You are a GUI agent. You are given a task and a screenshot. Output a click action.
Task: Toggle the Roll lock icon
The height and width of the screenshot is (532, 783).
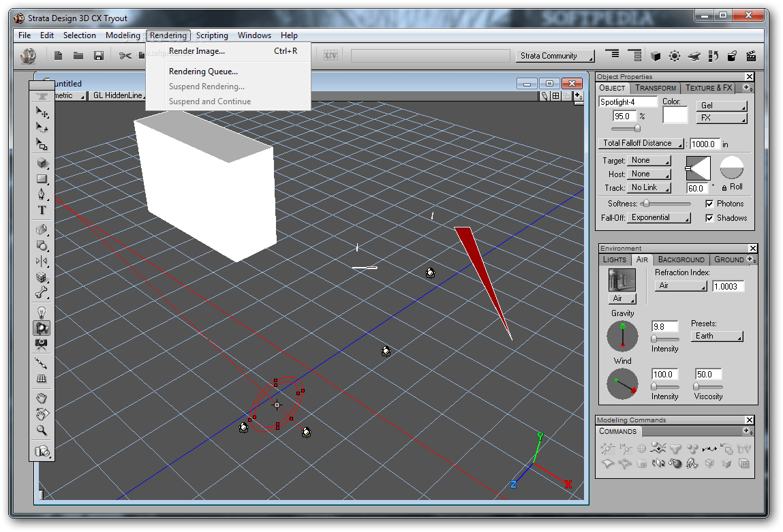[x=724, y=187]
